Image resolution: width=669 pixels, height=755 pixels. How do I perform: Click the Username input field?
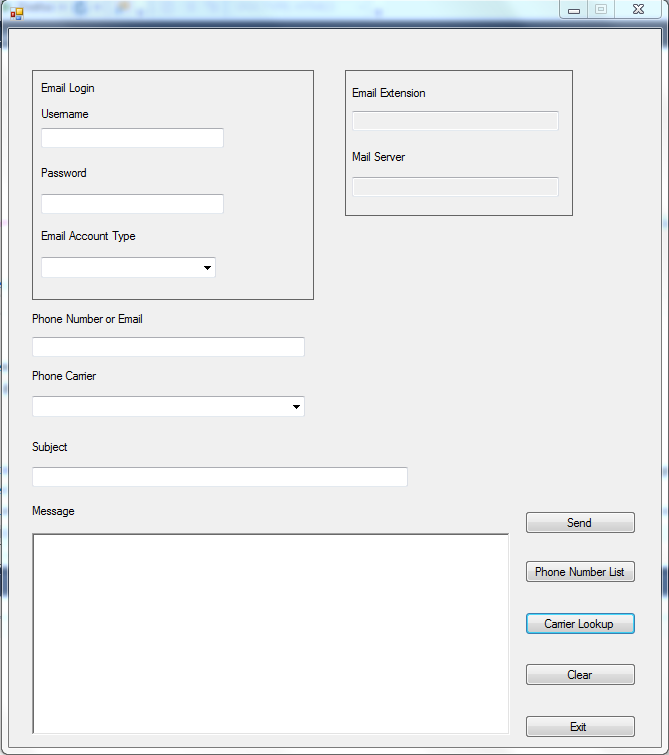[x=132, y=138]
